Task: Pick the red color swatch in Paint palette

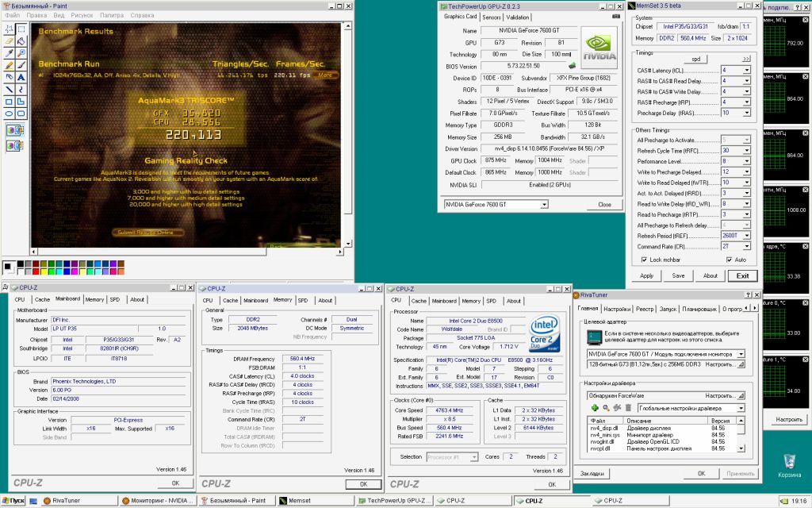Action: pos(36,271)
